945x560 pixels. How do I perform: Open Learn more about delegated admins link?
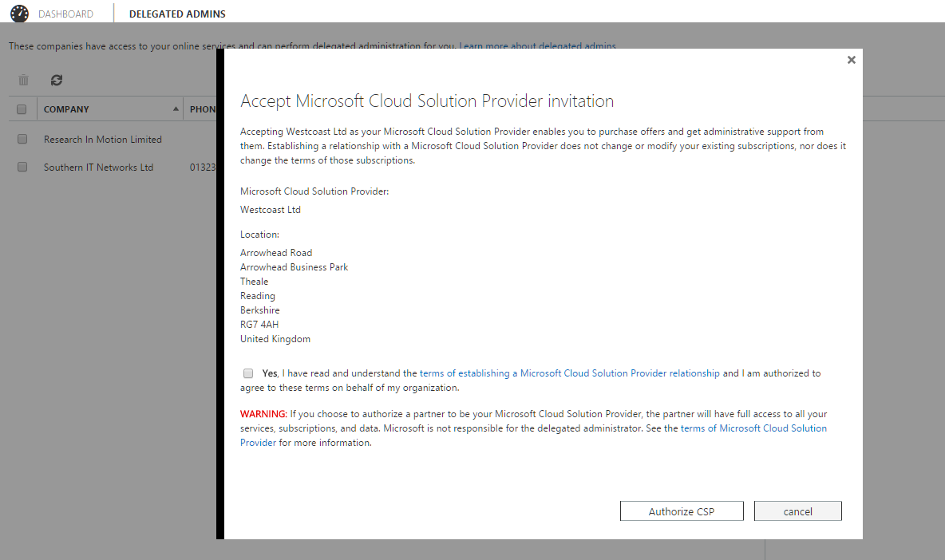point(538,45)
